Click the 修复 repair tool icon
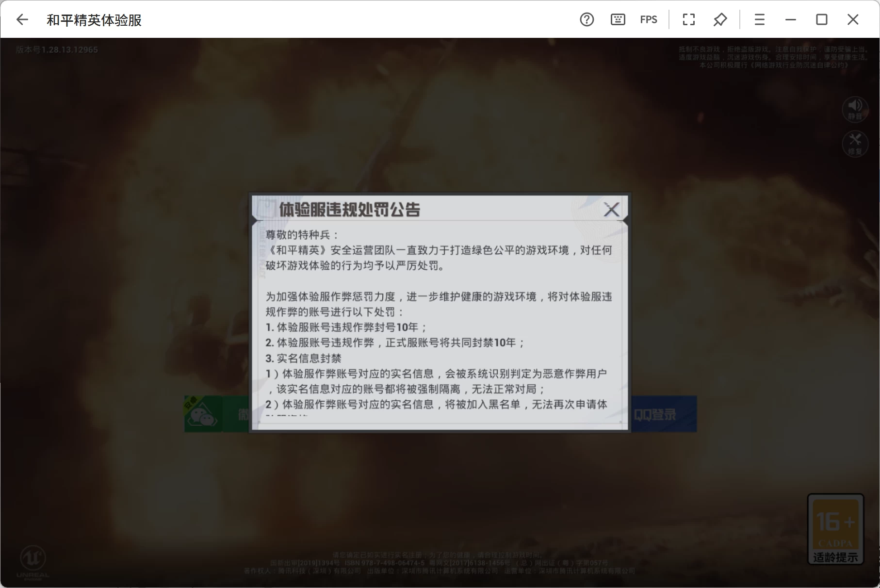The image size is (880, 588). [x=855, y=143]
